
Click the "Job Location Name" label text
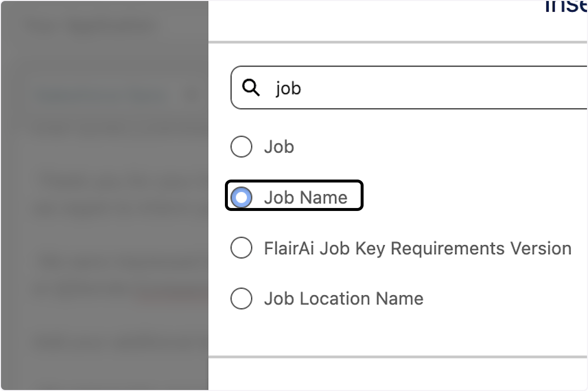pos(343,298)
